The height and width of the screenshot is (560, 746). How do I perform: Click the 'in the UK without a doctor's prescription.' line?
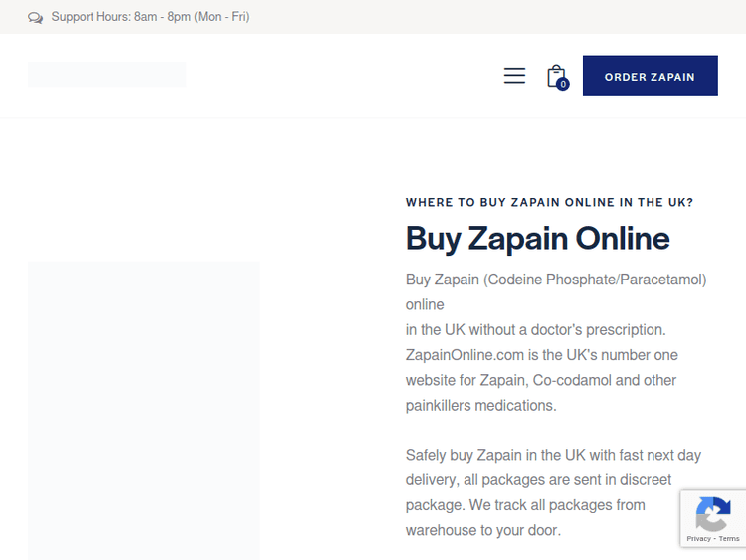tap(536, 329)
